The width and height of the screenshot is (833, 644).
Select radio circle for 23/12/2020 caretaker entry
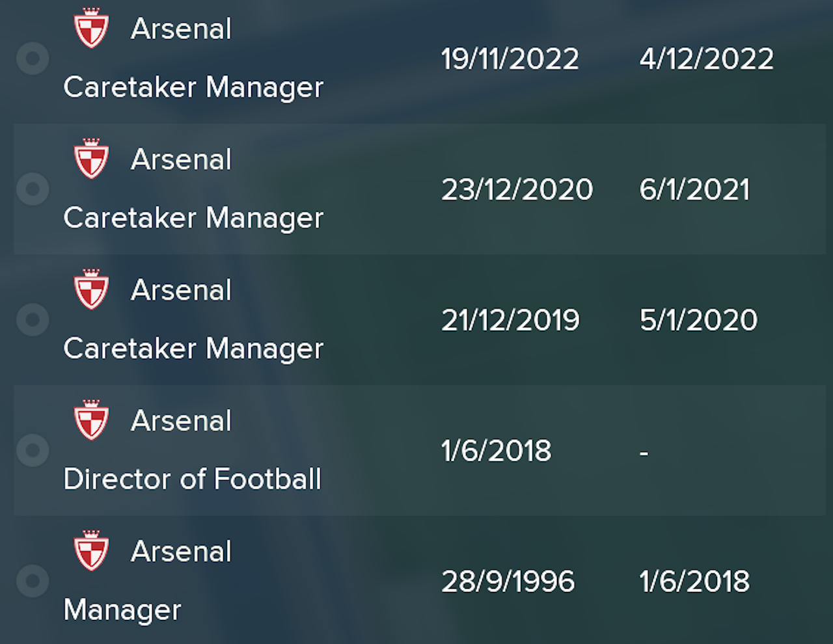tap(33, 189)
